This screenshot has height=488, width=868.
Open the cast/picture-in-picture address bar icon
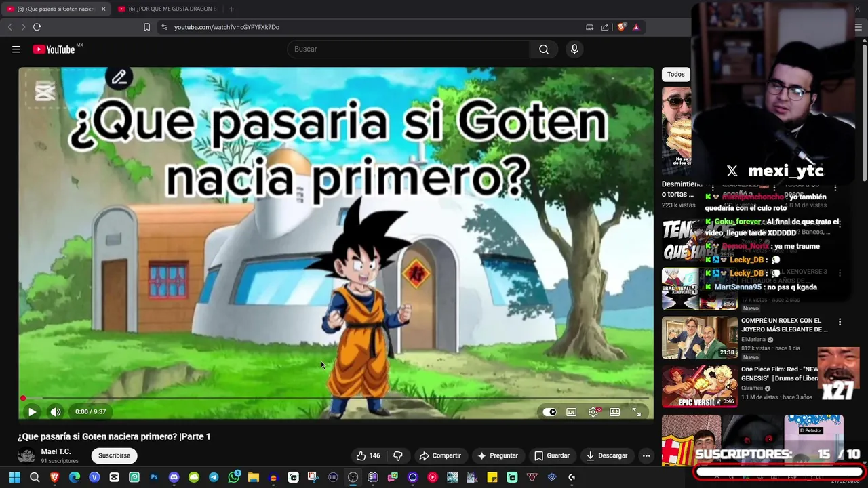(x=589, y=27)
